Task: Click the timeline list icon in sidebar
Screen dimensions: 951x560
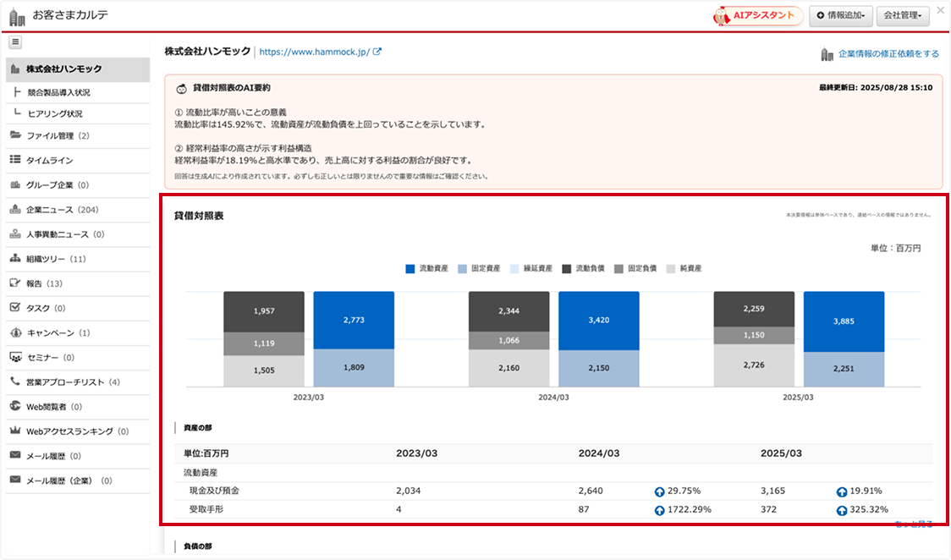Action: click(15, 160)
